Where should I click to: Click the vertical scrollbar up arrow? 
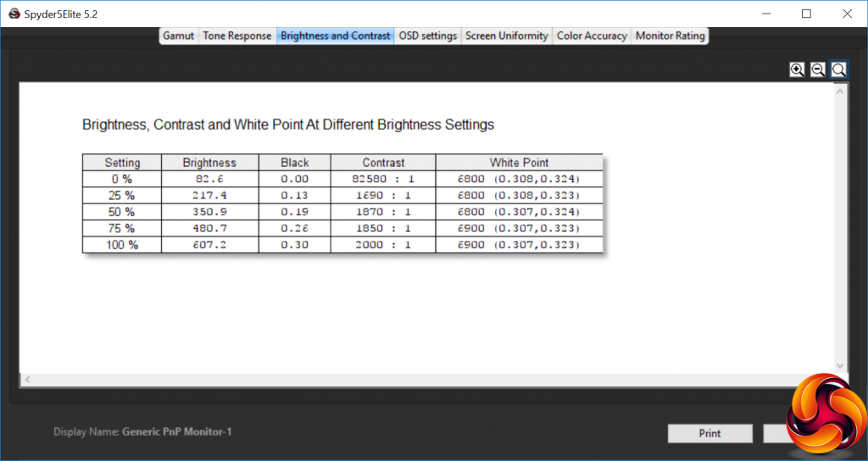[x=840, y=91]
